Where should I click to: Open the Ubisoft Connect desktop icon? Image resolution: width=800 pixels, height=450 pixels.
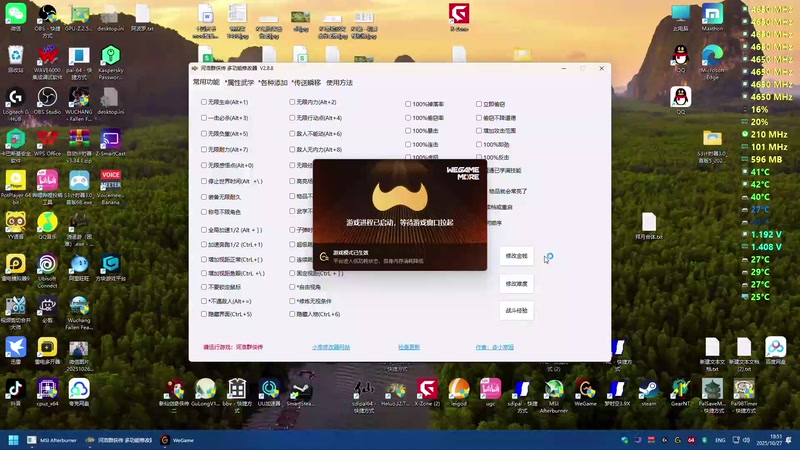click(47, 271)
